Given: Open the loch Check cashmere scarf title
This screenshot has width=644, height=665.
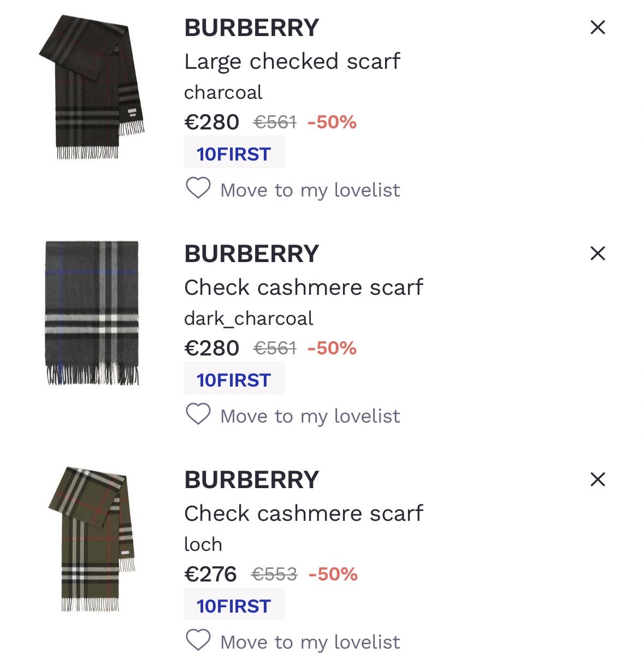Looking at the screenshot, I should pyautogui.click(x=304, y=513).
